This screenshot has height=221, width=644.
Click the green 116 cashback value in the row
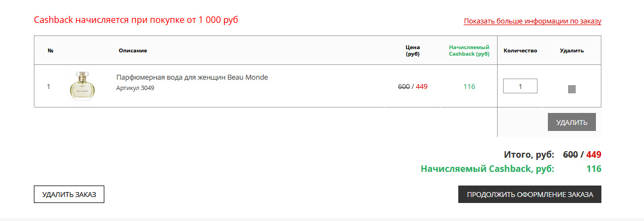[x=469, y=87]
